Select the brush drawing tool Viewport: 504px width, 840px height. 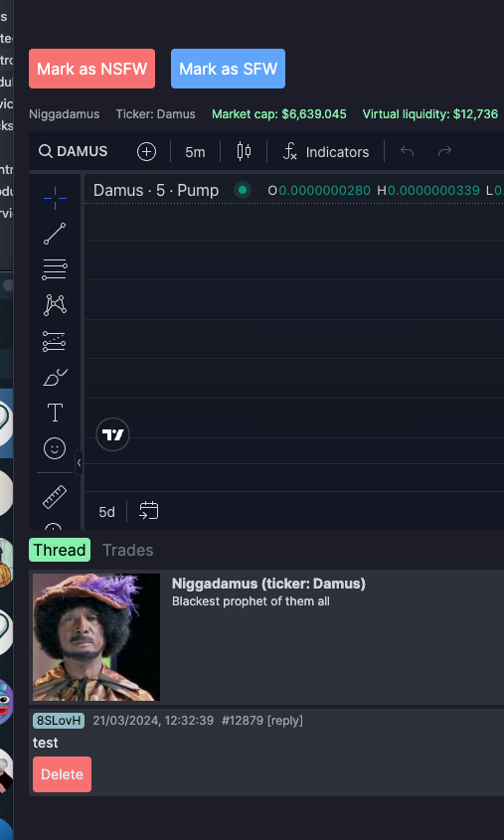point(55,377)
